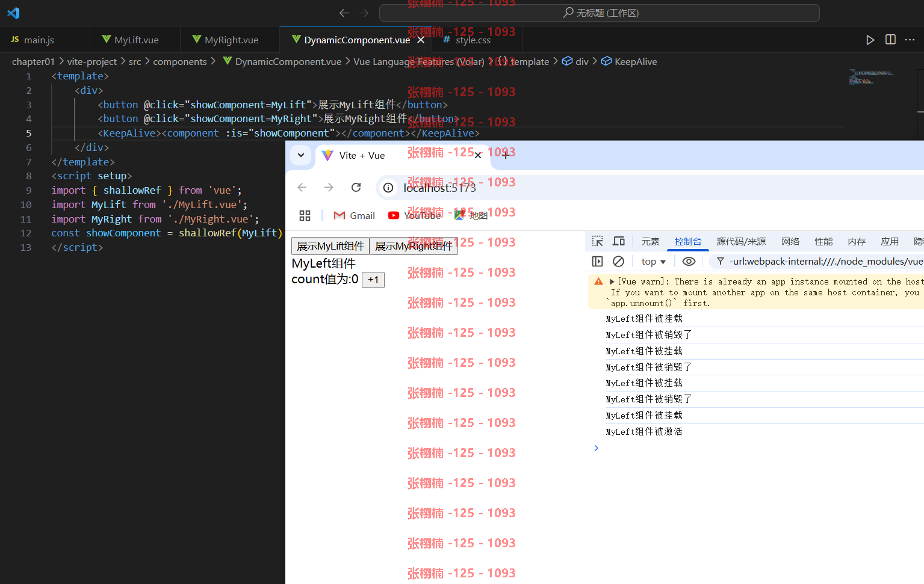Switch to MyLift.vue editor tab
The width and height of the screenshot is (924, 584).
click(135, 40)
